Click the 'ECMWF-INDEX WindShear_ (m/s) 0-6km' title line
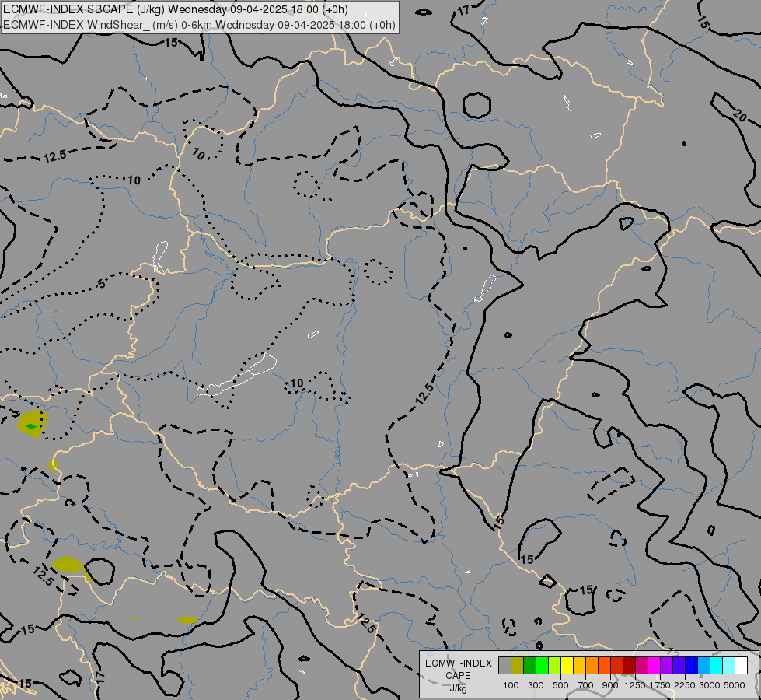This screenshot has width=761, height=700. pos(200,25)
